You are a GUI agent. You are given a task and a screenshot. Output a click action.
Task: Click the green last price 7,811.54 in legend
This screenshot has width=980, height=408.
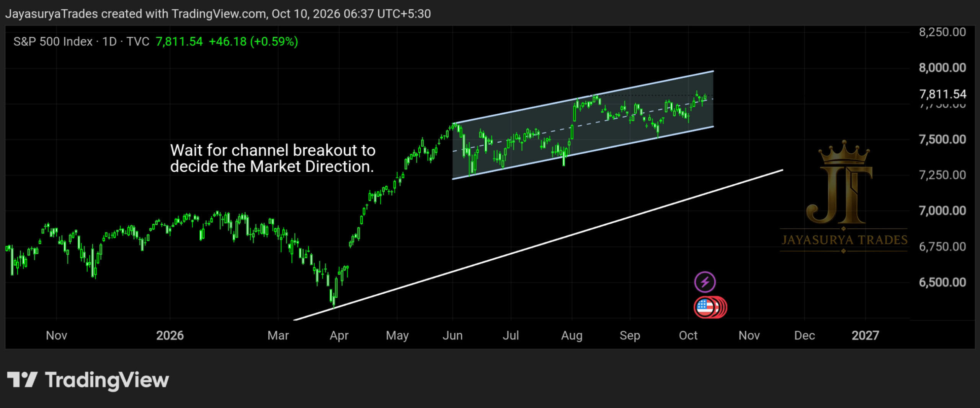click(x=179, y=41)
